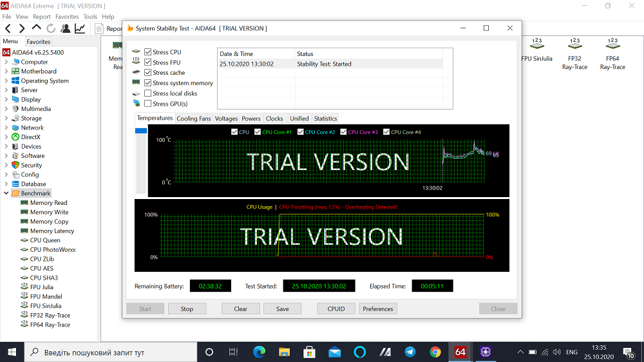Image resolution: width=644 pixels, height=362 pixels.
Task: Click the user profile toolbar icon
Action: pyautogui.click(x=65, y=28)
